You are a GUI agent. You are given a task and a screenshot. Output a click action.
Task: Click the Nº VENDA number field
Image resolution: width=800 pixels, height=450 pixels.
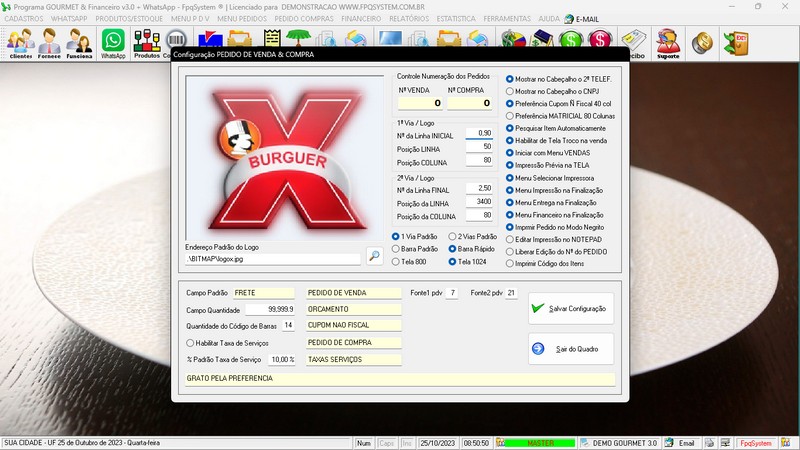click(x=420, y=103)
